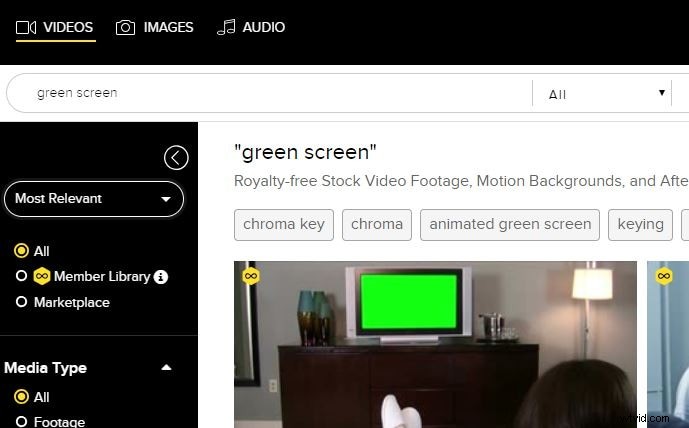Open the green screen TV video thumbnail
689x428 pixels.
coord(435,345)
